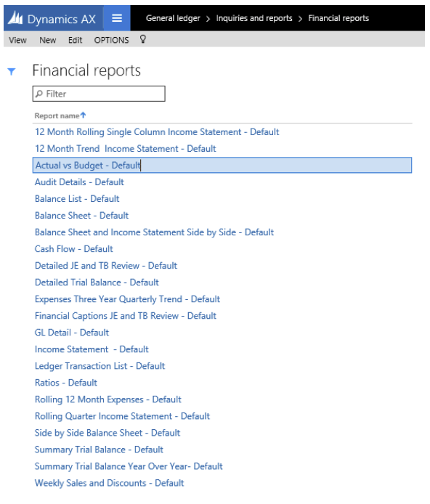
Task: Open Weekly Sales and Discounts report
Action: point(109,483)
